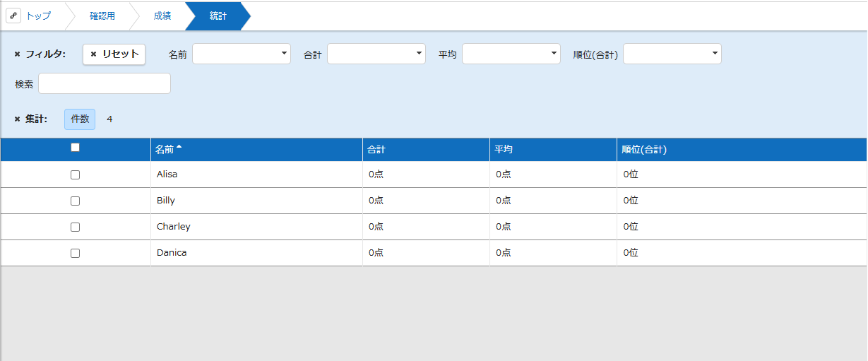Screen dimensions: 868x361
Task: Open the 合計 filter dropdown
Action: (376, 54)
